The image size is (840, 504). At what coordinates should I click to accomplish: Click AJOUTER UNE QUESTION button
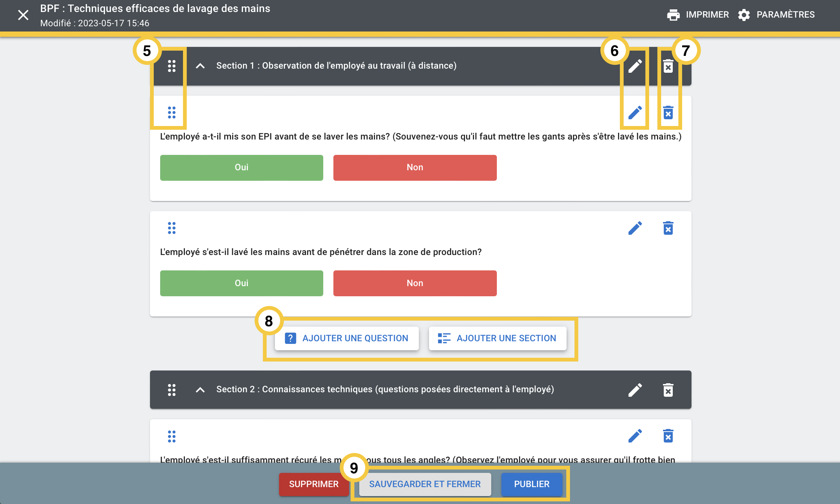346,338
